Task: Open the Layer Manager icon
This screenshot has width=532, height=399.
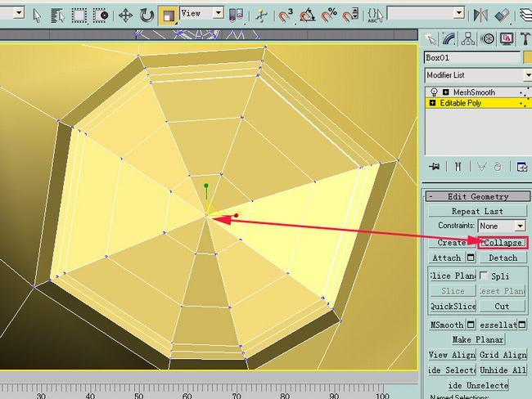Action: pyautogui.click(x=525, y=16)
